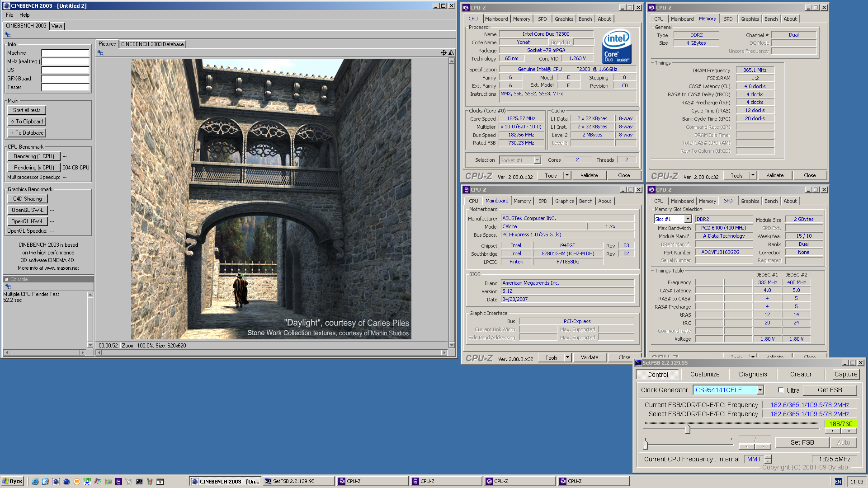Click the Machine input field
This screenshot has height=488, width=868.
[x=65, y=53]
